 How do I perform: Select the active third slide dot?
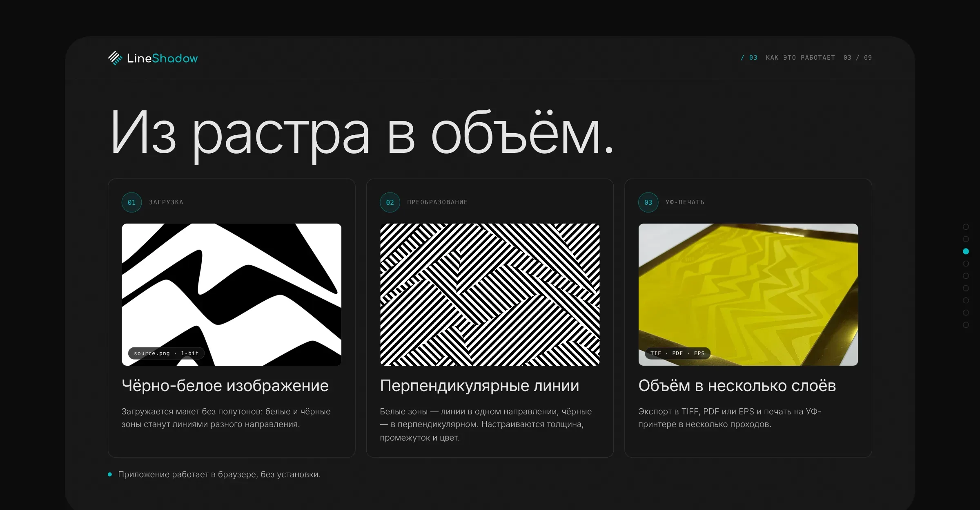[x=966, y=251]
